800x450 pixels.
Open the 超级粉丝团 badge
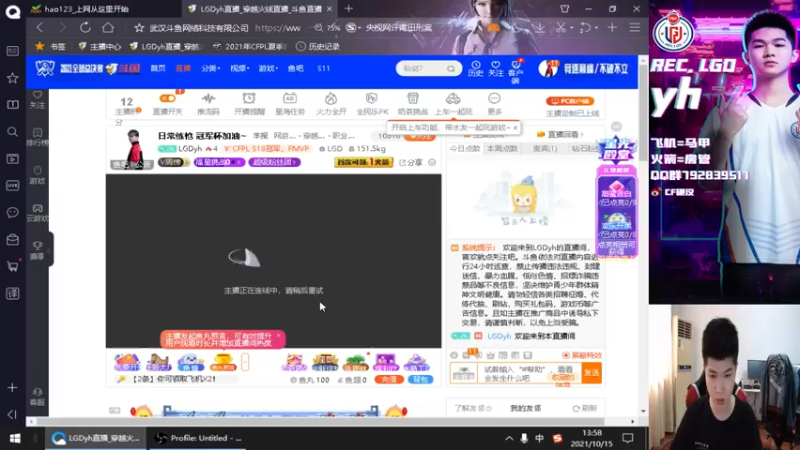[274, 162]
